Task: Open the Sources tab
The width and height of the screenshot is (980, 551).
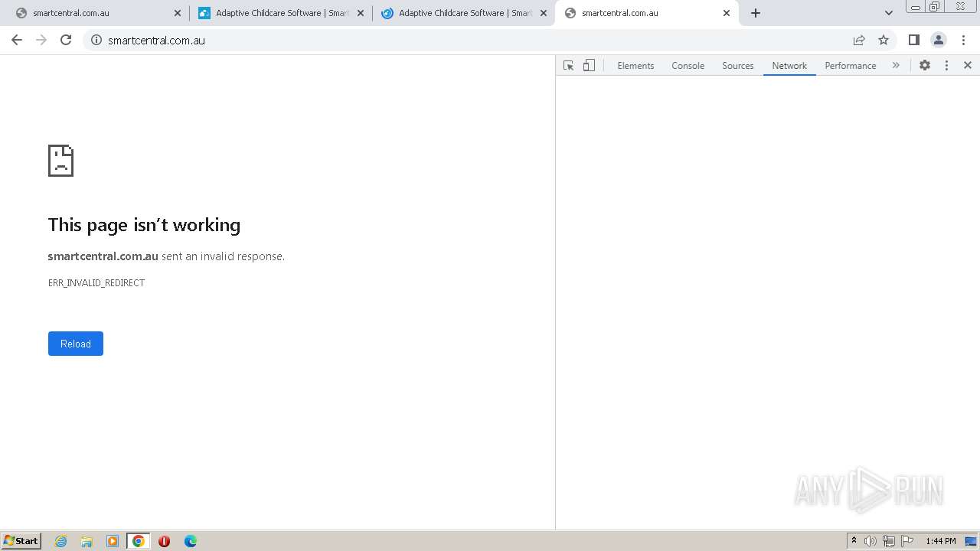Action: 738,66
